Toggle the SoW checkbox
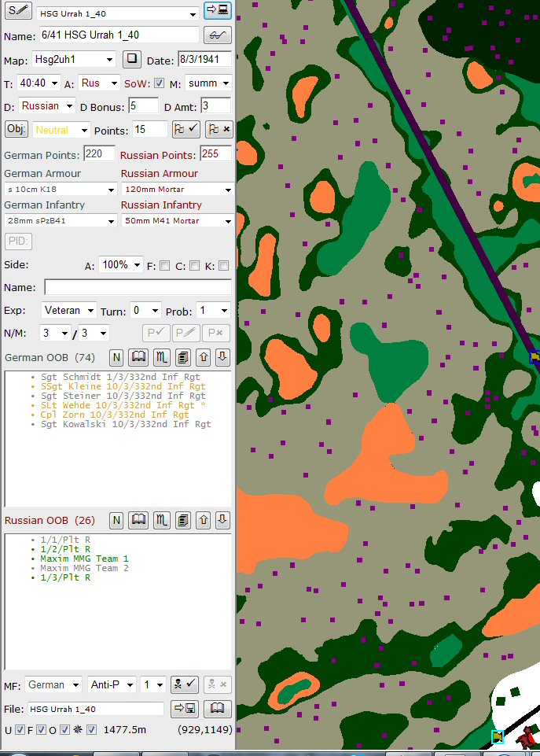The width and height of the screenshot is (540, 756). point(160,83)
